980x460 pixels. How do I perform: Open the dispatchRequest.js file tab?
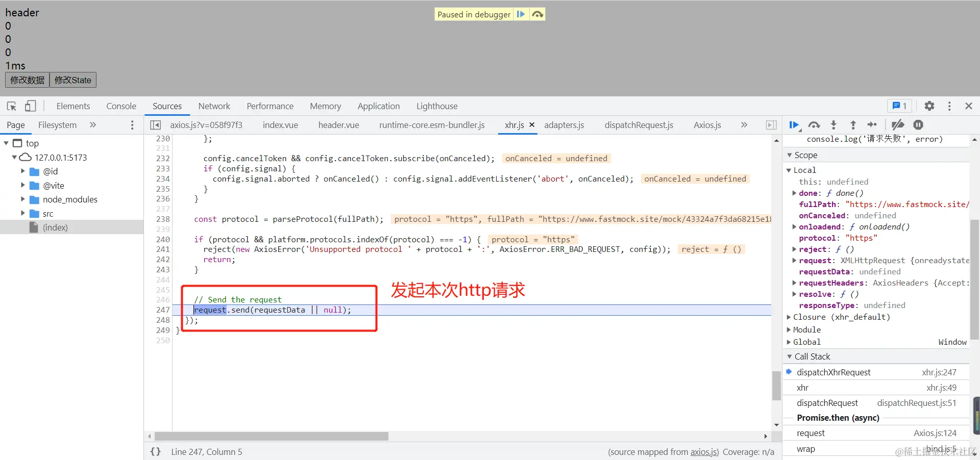(x=639, y=125)
